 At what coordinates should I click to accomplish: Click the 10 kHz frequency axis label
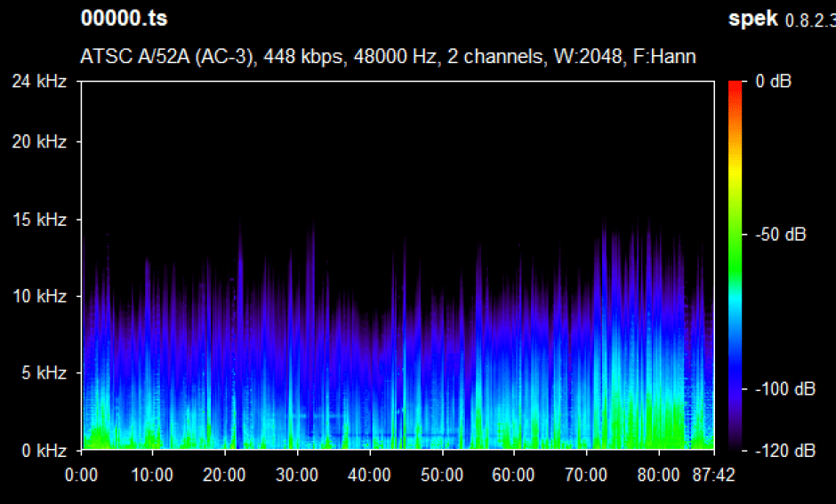pos(39,297)
